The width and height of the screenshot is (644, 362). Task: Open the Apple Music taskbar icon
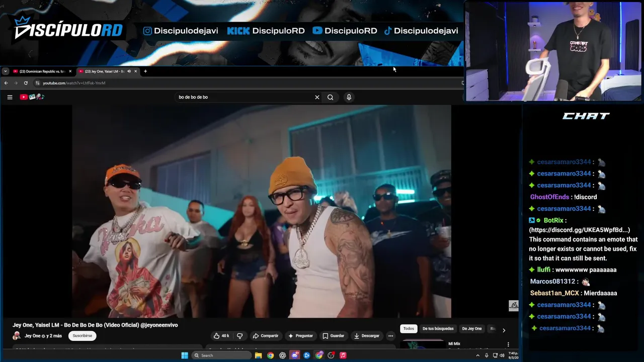[343, 355]
